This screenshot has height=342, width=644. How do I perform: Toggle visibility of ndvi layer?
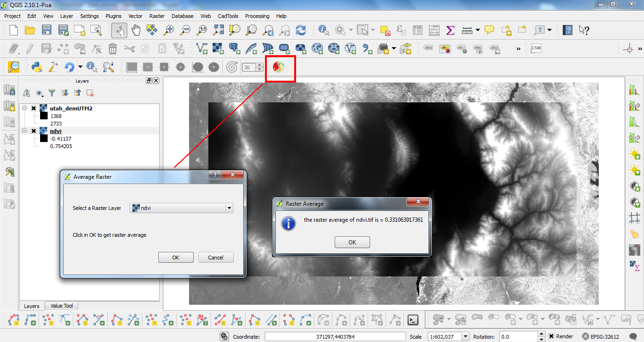[x=34, y=131]
